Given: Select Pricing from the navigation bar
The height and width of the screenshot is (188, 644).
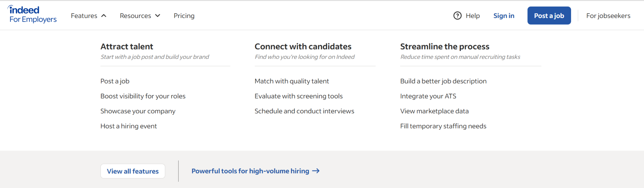Looking at the screenshot, I should click(184, 15).
